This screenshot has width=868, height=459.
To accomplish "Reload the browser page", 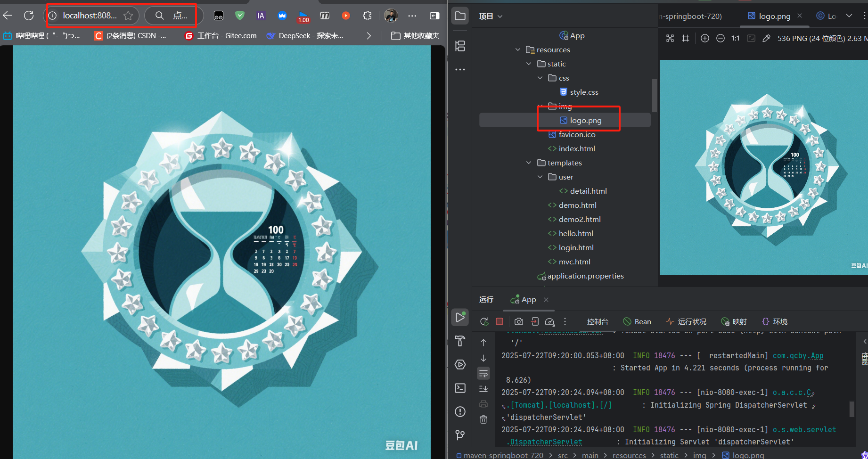I will tap(29, 16).
